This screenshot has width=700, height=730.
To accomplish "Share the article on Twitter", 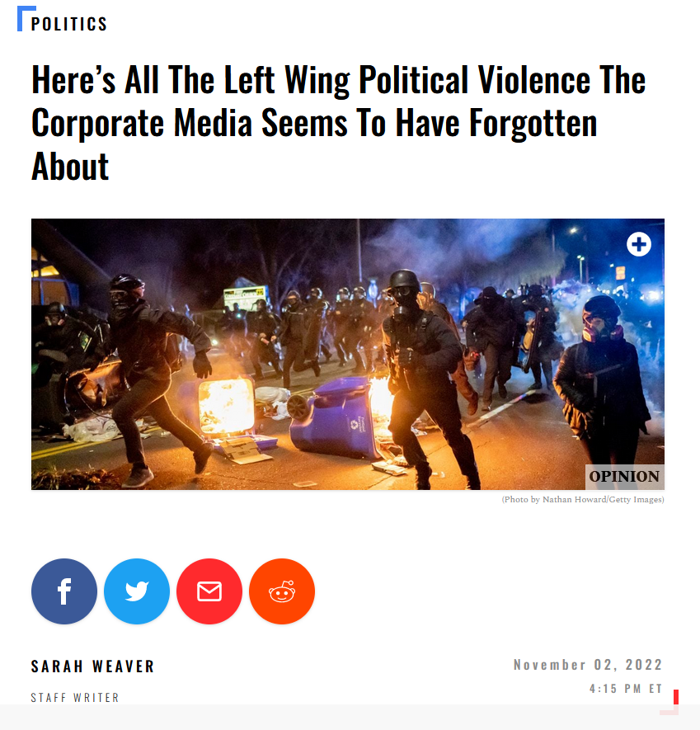I will click(137, 591).
